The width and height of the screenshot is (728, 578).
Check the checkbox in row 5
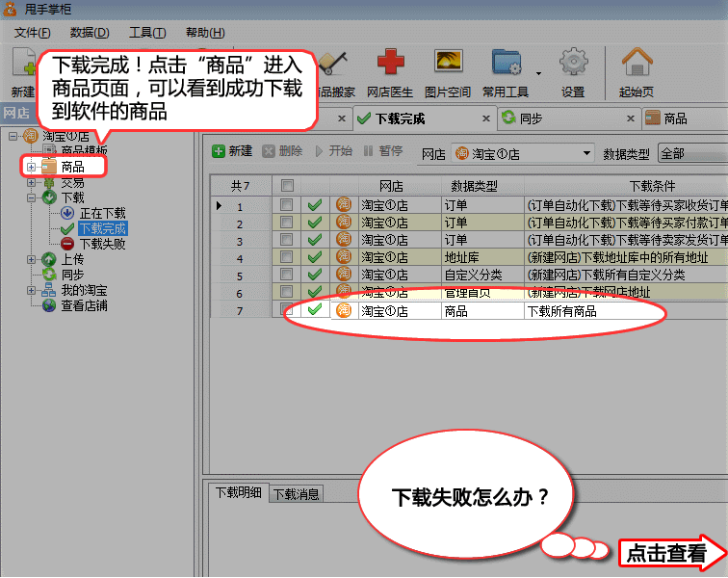(x=286, y=275)
